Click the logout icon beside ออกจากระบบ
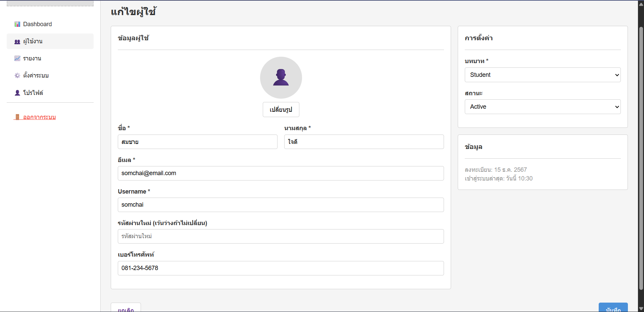This screenshot has height=312, width=644. coord(17,117)
